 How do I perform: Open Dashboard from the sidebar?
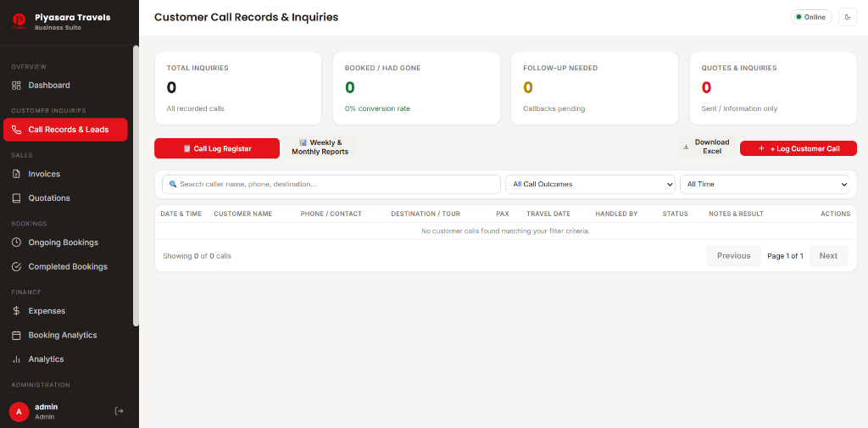tap(65, 86)
